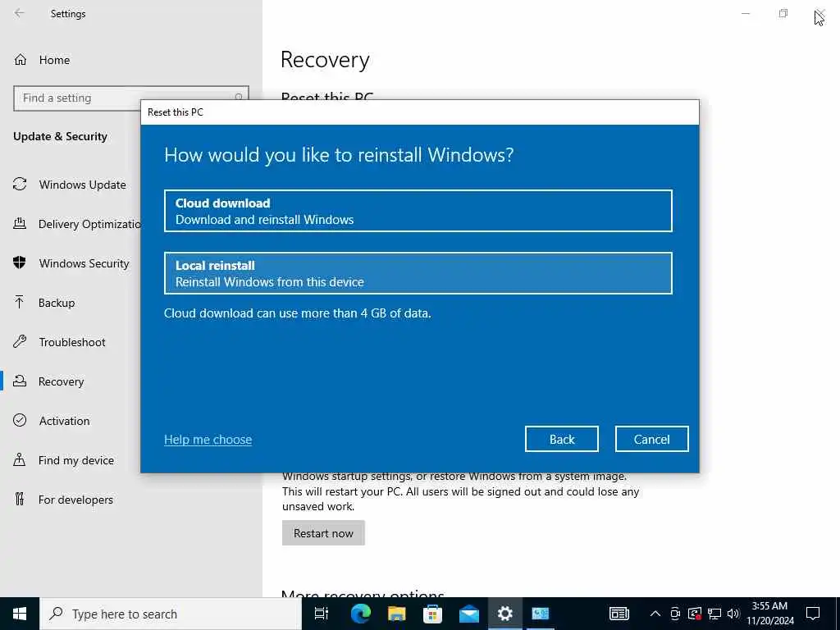840x630 pixels.
Task: Choose the Local reinstall option
Action: click(418, 273)
